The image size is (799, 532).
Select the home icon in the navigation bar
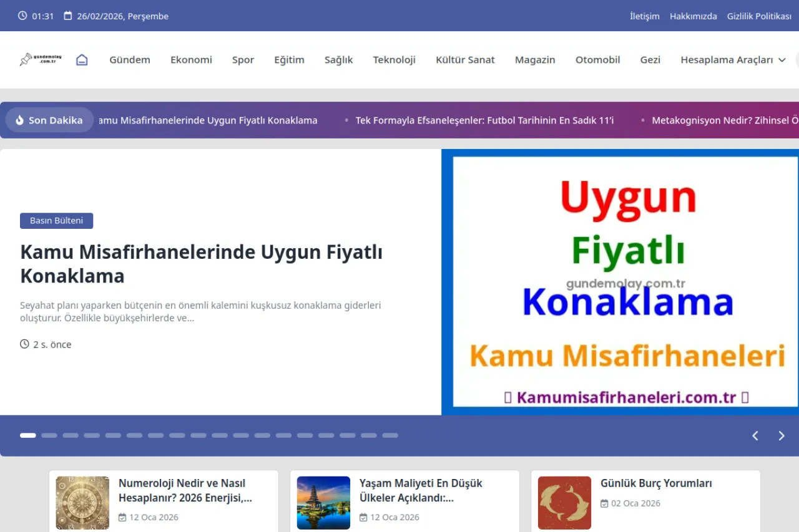[82, 59]
